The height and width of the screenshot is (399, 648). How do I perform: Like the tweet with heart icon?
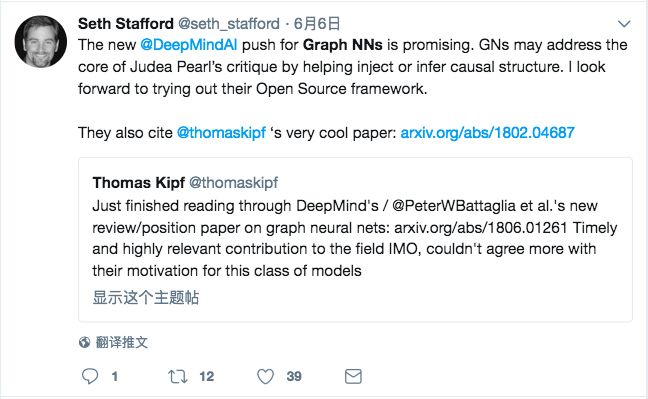coord(265,377)
